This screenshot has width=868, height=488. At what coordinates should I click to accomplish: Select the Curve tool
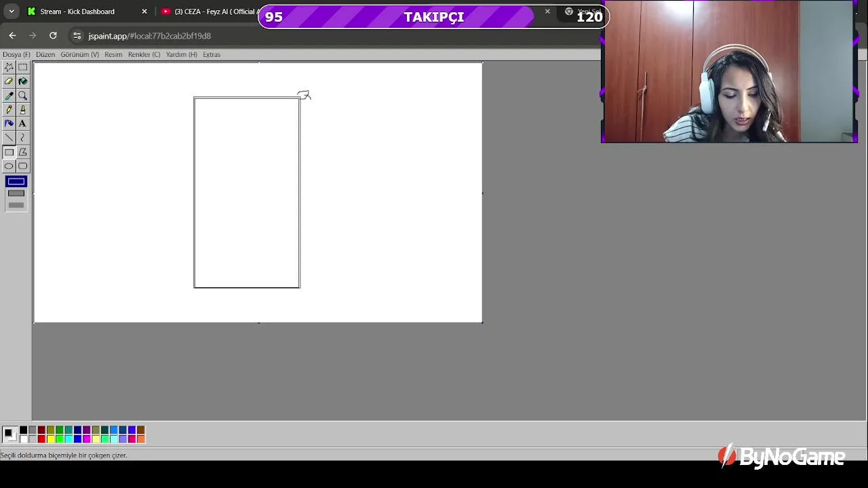pos(22,138)
